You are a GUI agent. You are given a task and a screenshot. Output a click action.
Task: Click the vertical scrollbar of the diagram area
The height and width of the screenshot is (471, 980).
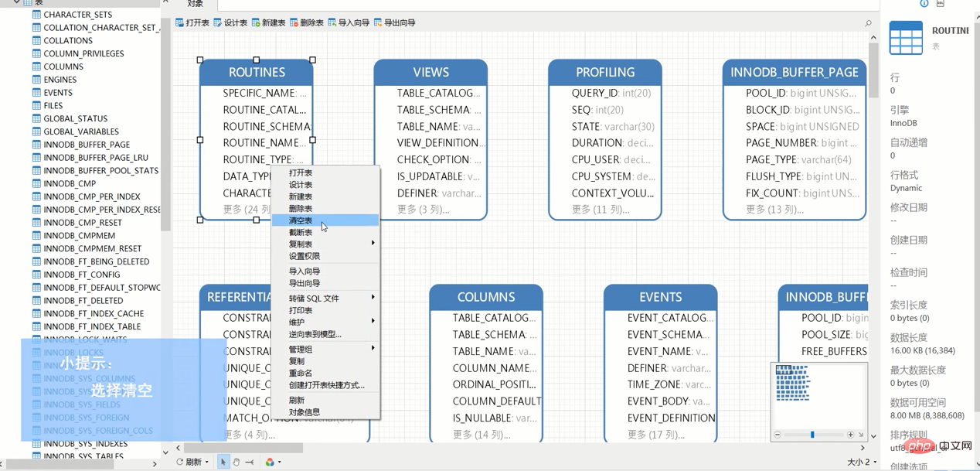coord(873,70)
